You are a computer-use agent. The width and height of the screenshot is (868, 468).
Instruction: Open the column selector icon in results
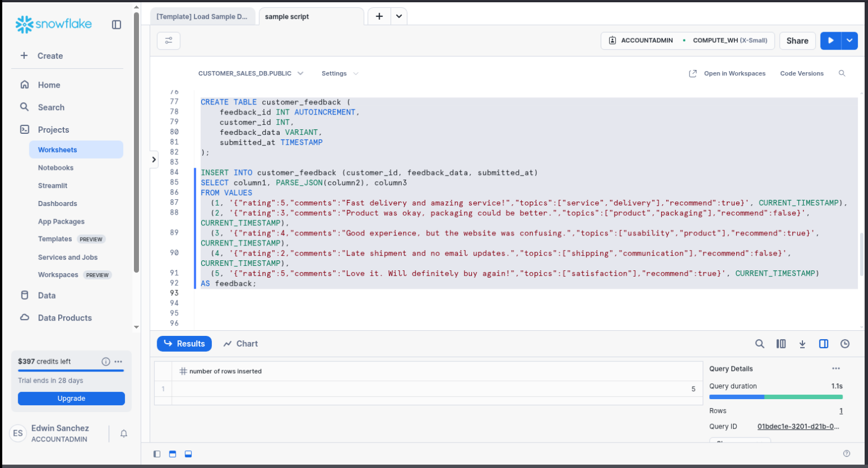pyautogui.click(x=781, y=344)
